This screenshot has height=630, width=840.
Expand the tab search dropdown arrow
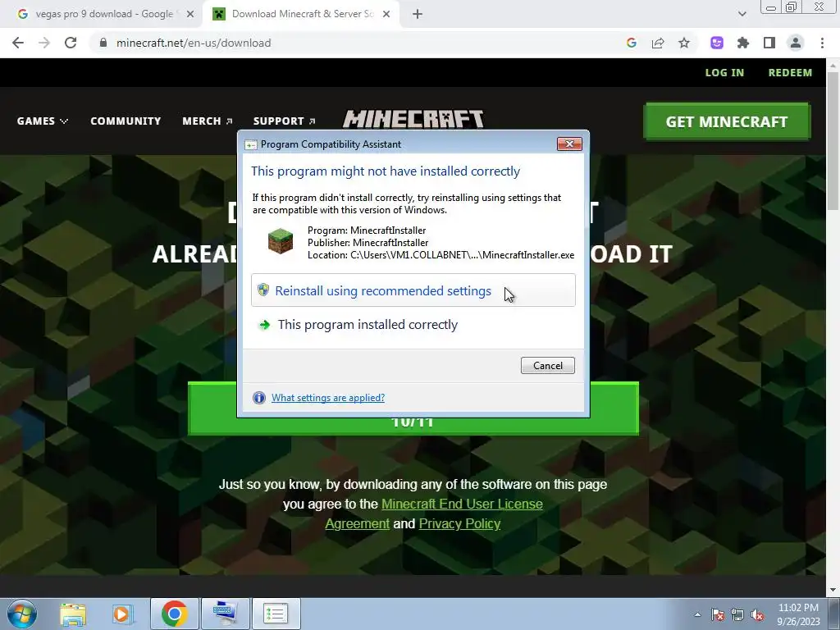tap(742, 14)
